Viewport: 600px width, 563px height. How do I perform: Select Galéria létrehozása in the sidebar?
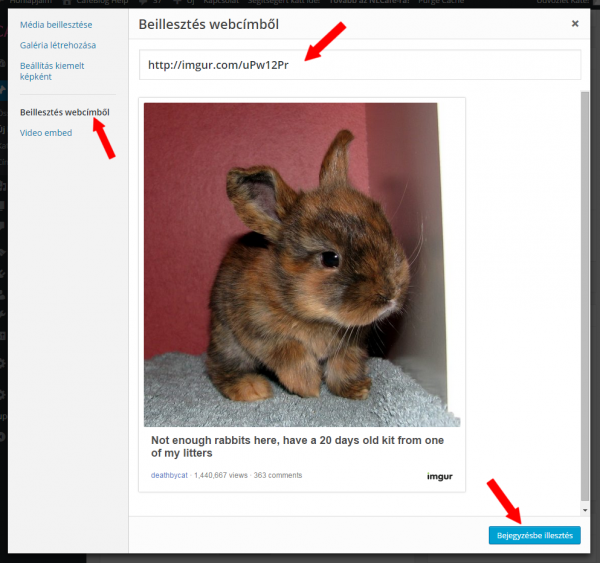(x=58, y=45)
